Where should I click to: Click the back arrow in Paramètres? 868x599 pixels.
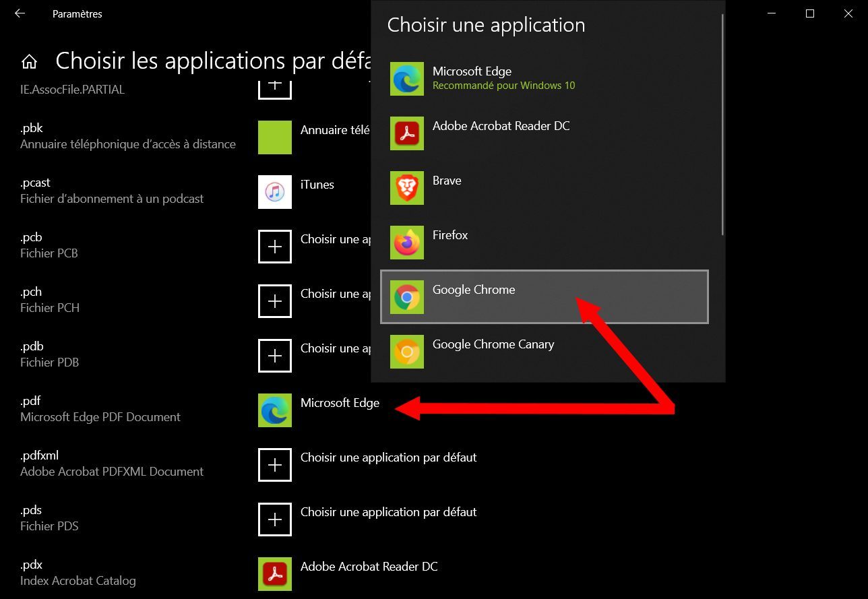(x=20, y=13)
